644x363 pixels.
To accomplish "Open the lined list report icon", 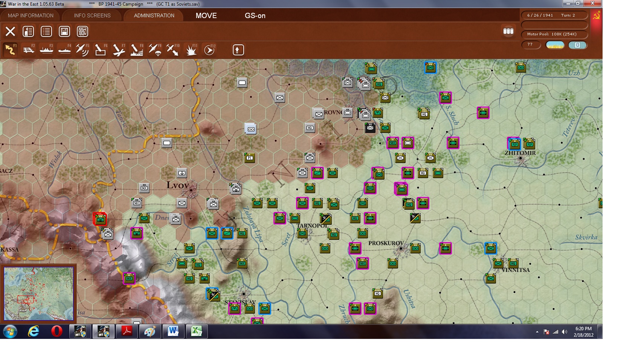I will click(46, 31).
